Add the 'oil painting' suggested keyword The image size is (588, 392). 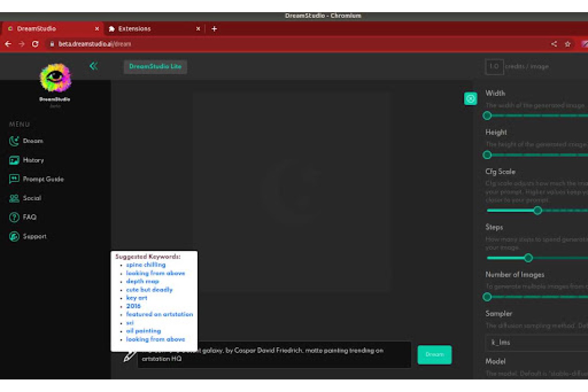pos(143,331)
